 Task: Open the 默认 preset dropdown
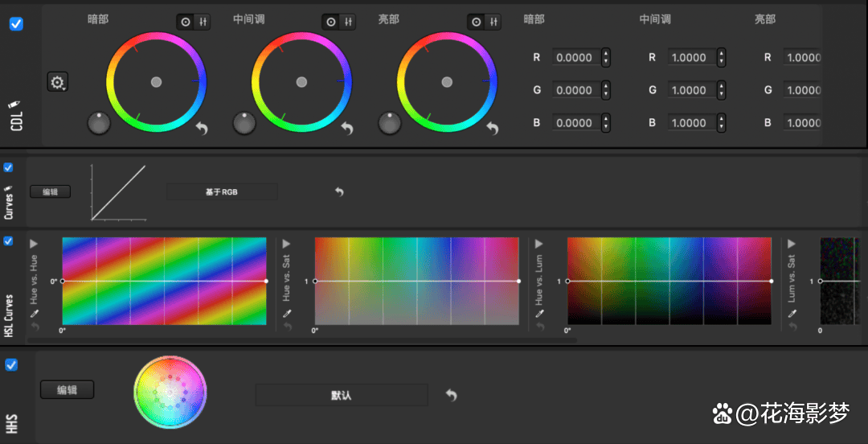click(342, 395)
